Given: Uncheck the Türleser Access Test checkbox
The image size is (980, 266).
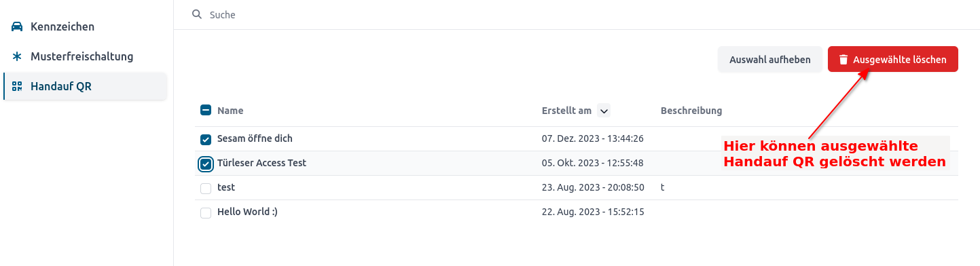Looking at the screenshot, I should 206,164.
